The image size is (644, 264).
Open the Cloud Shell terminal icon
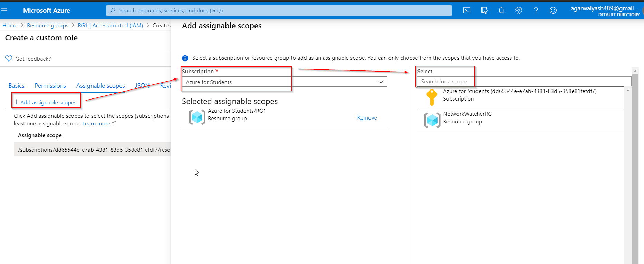(x=467, y=10)
